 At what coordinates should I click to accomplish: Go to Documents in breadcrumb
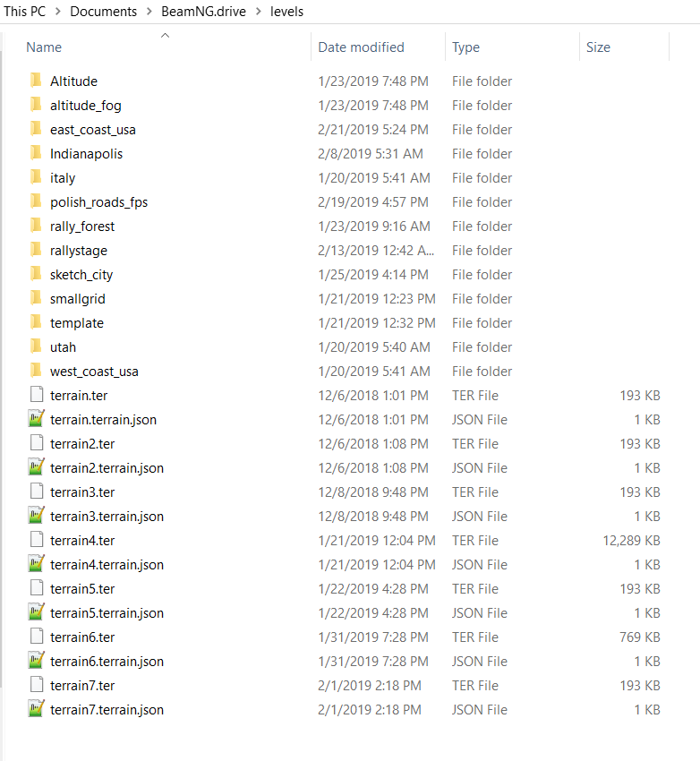point(103,11)
